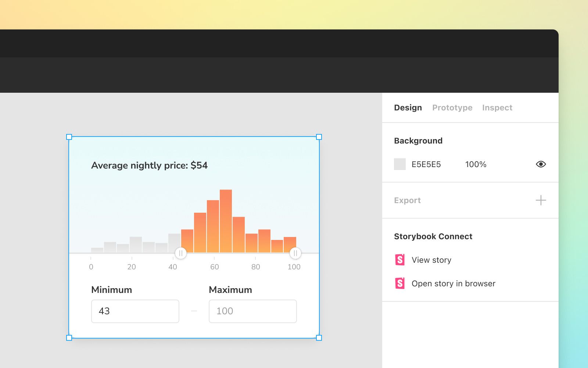Click the Maximum price input showing 100

(252, 311)
